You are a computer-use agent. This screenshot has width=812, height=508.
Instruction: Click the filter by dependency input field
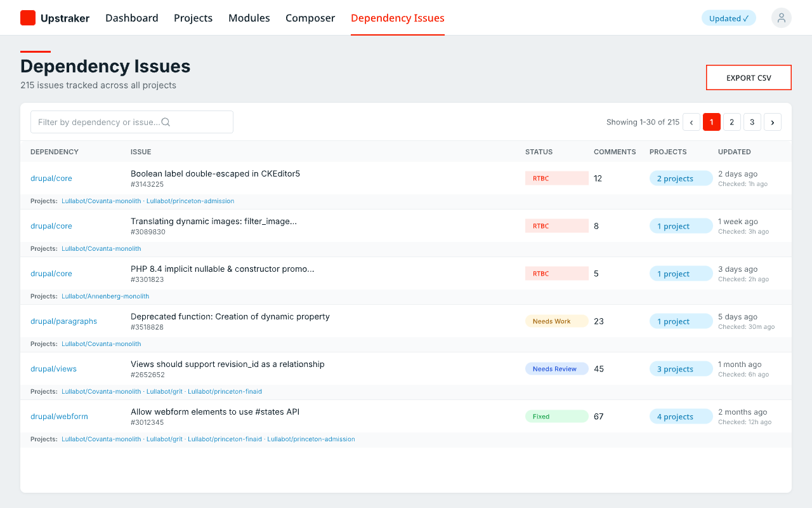[x=95, y=122]
